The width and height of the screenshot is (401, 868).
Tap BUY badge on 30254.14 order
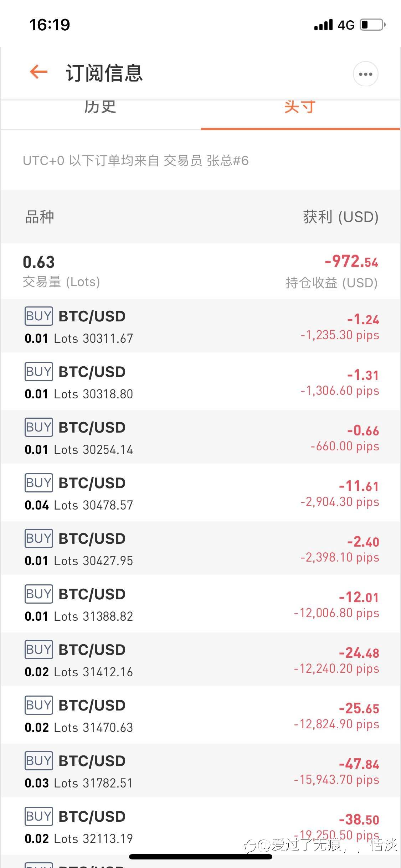coord(39,427)
